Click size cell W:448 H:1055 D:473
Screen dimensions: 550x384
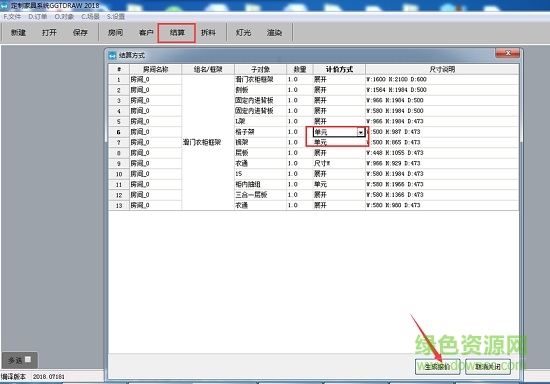pyautogui.click(x=442, y=153)
